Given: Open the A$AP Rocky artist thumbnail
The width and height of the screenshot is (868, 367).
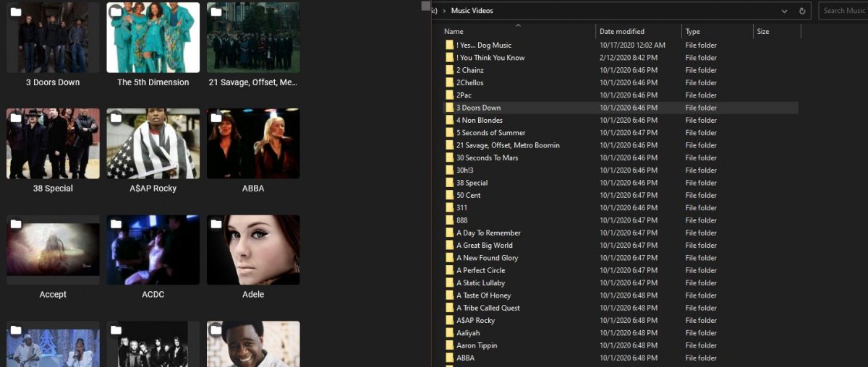Looking at the screenshot, I should [x=153, y=144].
